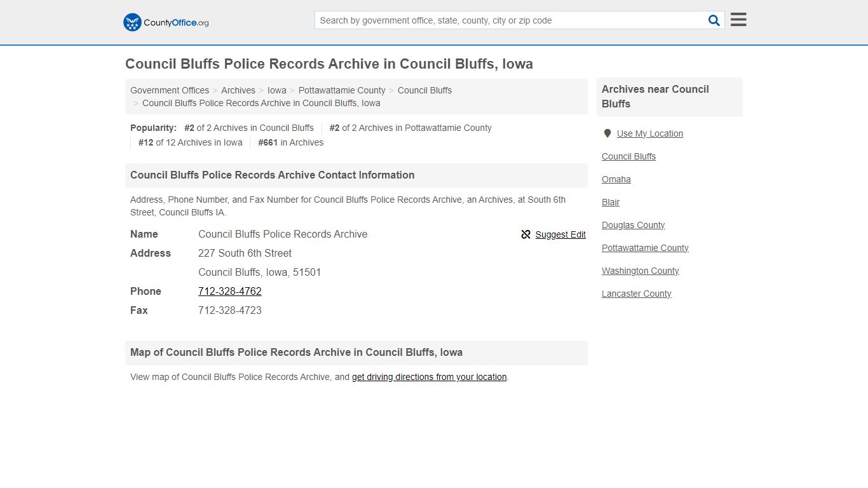Click #661 in Archives text
Image resolution: width=868 pixels, height=488 pixels.
[x=291, y=142]
